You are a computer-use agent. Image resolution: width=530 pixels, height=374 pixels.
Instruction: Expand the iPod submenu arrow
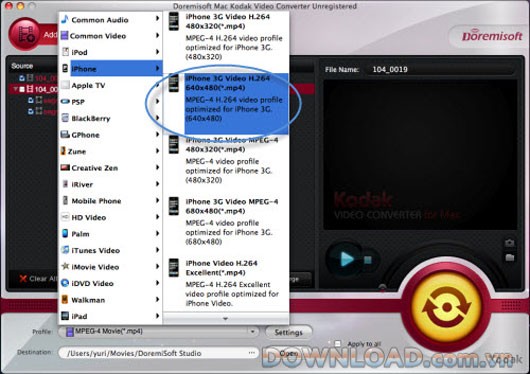(157, 51)
